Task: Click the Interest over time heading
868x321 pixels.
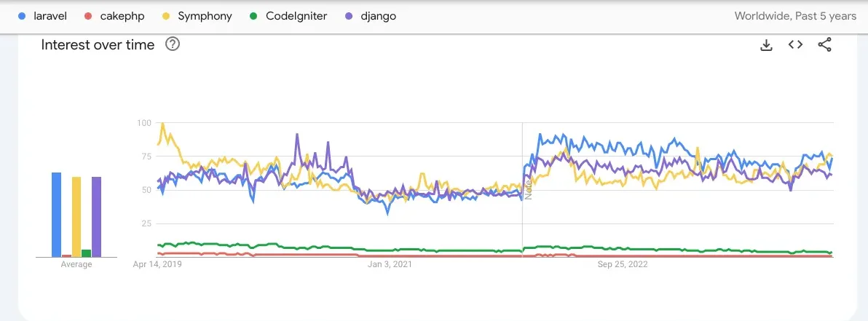Action: pyautogui.click(x=98, y=45)
